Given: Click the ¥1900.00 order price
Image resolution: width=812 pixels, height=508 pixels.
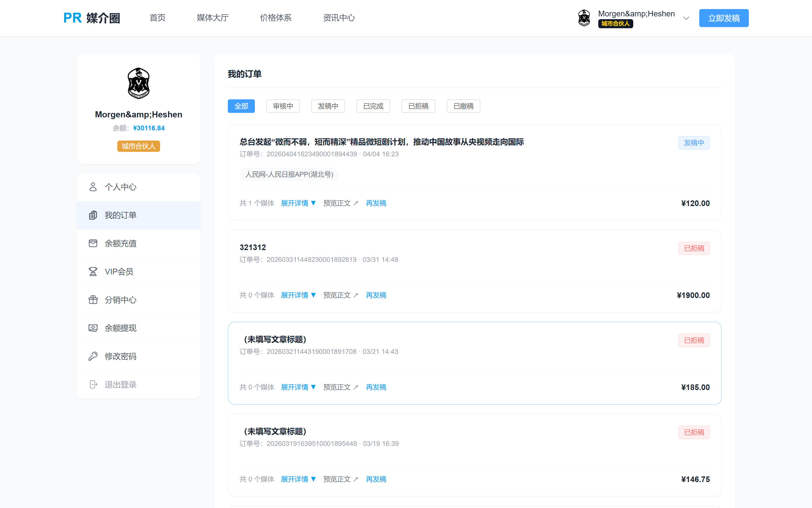Looking at the screenshot, I should [693, 295].
